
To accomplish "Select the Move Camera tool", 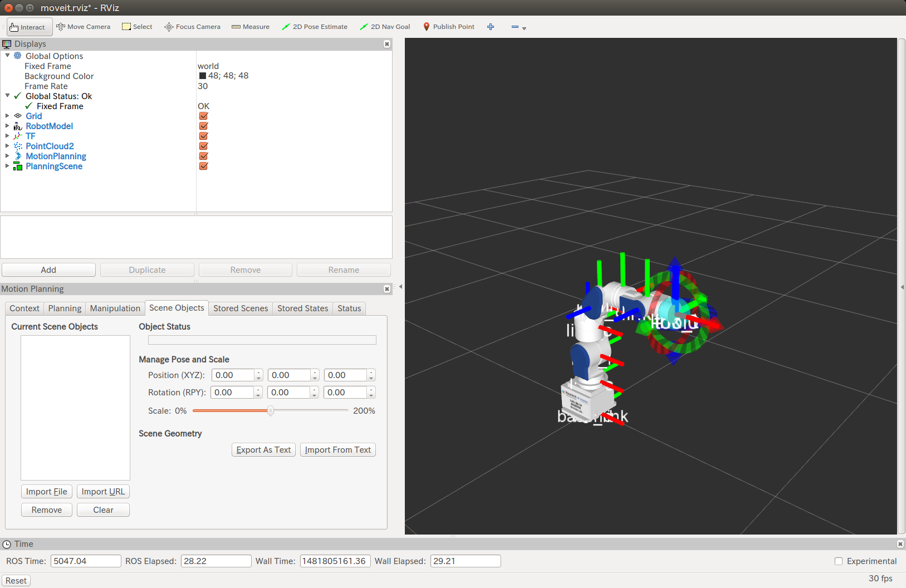I will coord(83,27).
